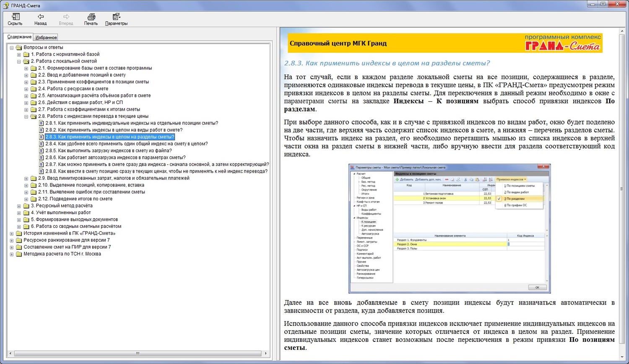Collapse '2.8. Работа с индексами' tree node

(x=26, y=116)
